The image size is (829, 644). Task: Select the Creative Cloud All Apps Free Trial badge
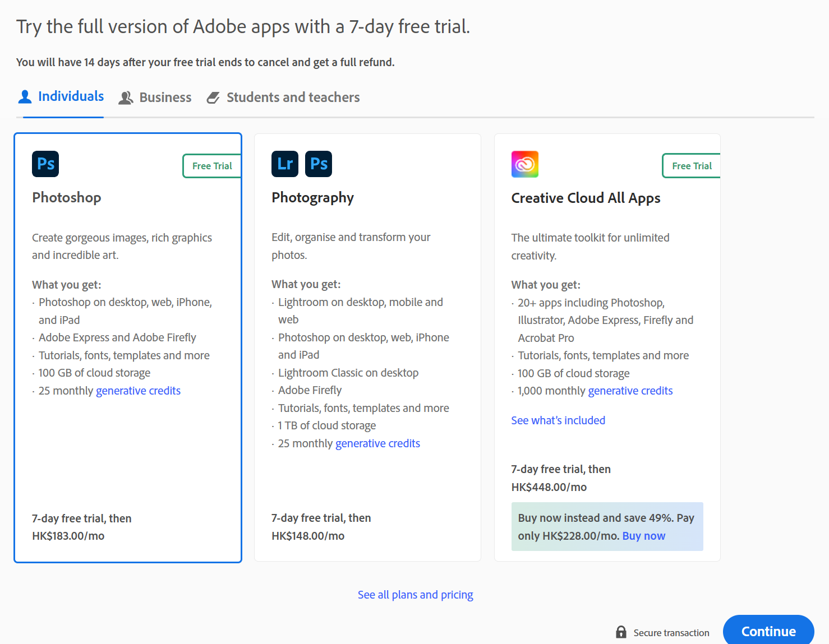pyautogui.click(x=692, y=166)
